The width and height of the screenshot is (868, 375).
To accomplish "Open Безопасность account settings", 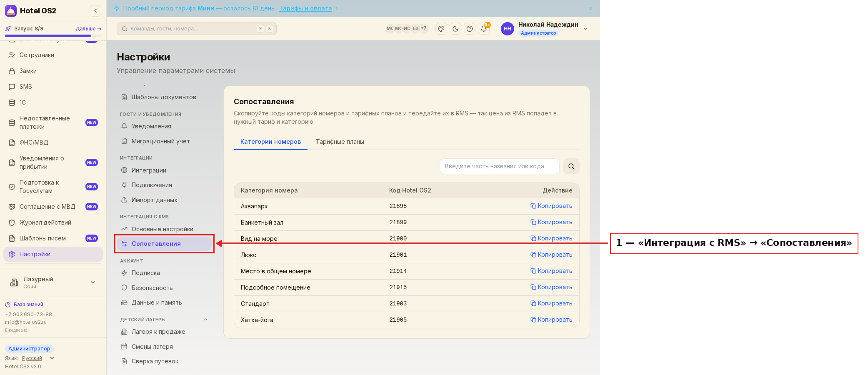I will point(164,288).
